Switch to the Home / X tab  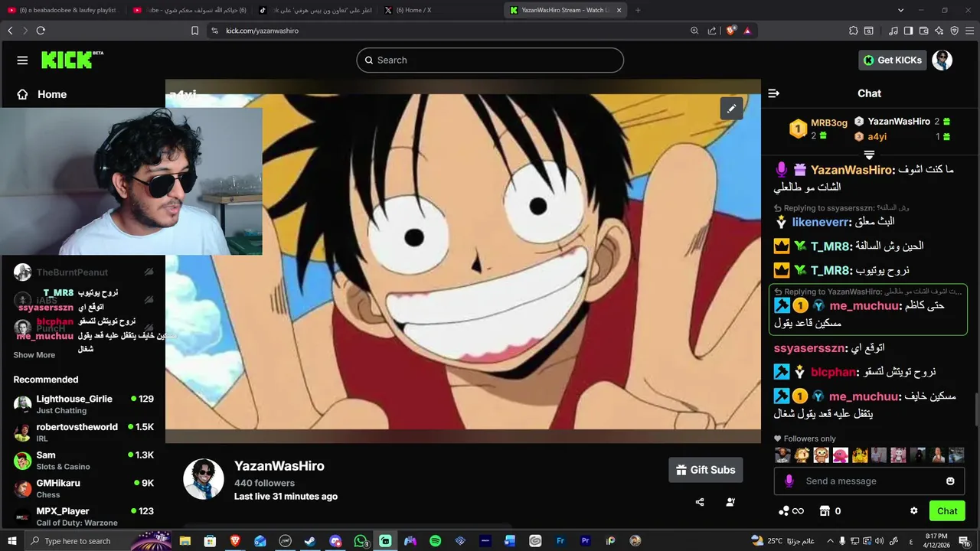point(439,10)
